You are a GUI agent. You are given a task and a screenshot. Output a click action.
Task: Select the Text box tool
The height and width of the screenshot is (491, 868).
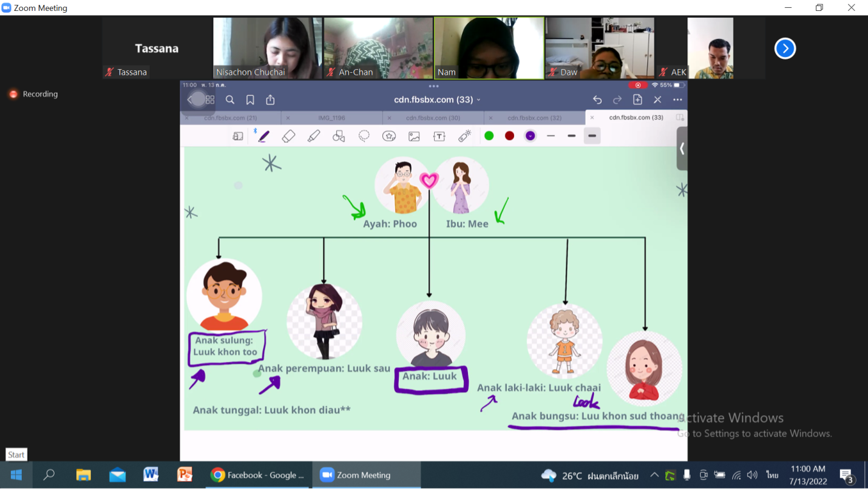click(439, 137)
